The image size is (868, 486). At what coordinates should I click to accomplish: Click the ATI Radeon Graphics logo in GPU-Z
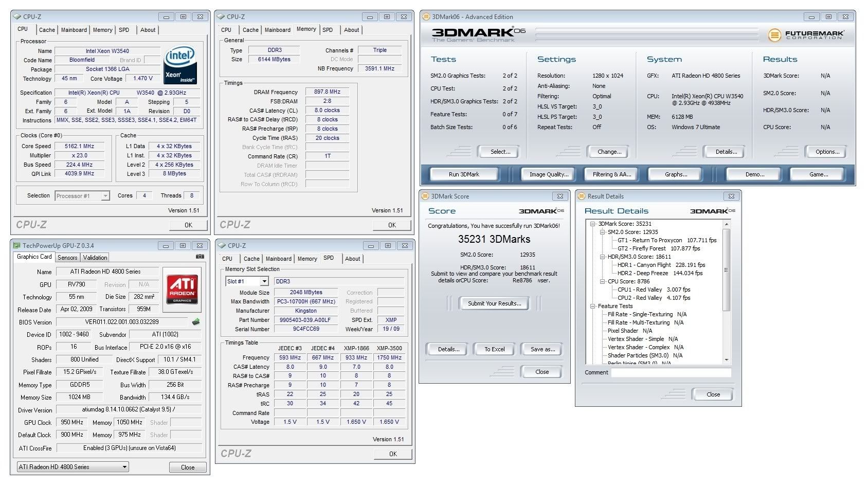click(x=182, y=290)
